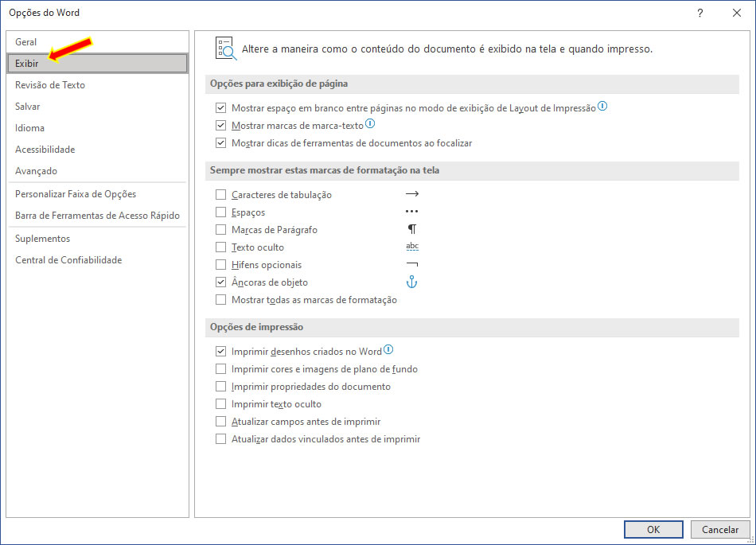
Task: Open Barra de Ferramentas de Acesso Rápido
Action: click(97, 216)
